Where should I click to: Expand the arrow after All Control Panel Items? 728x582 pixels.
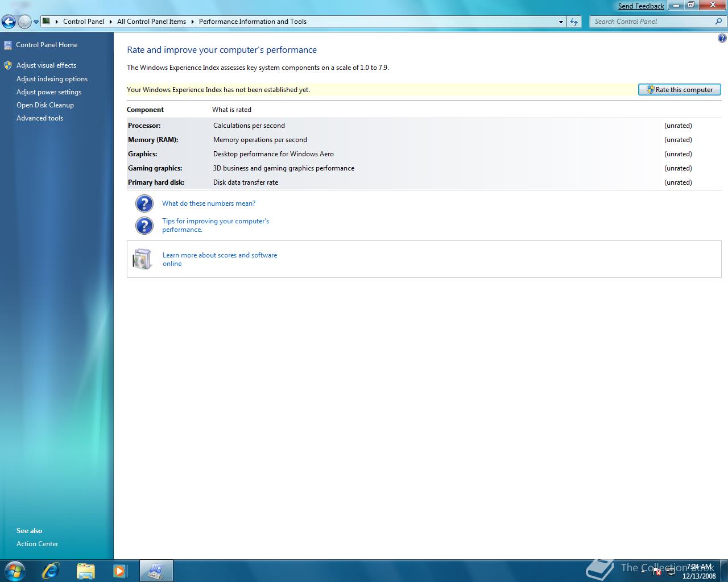coord(192,22)
